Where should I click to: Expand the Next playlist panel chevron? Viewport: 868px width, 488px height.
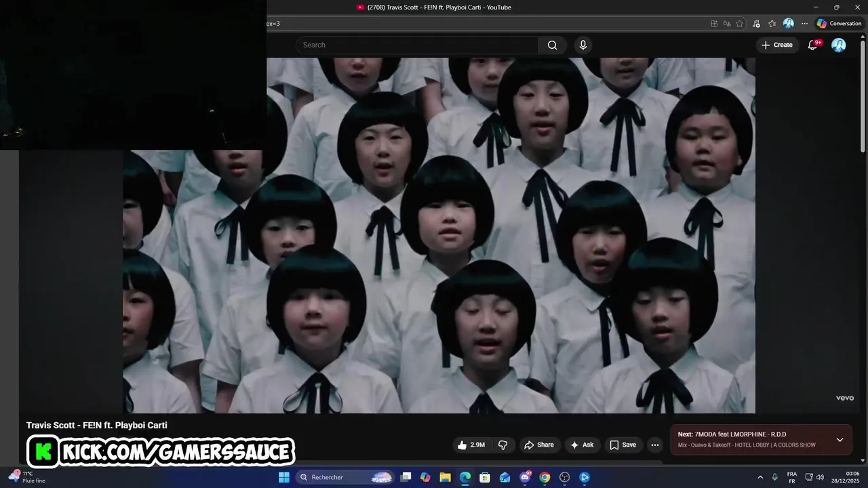tap(840, 439)
